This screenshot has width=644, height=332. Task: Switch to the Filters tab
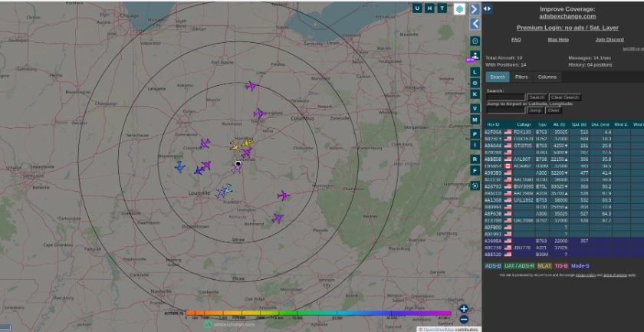point(521,77)
